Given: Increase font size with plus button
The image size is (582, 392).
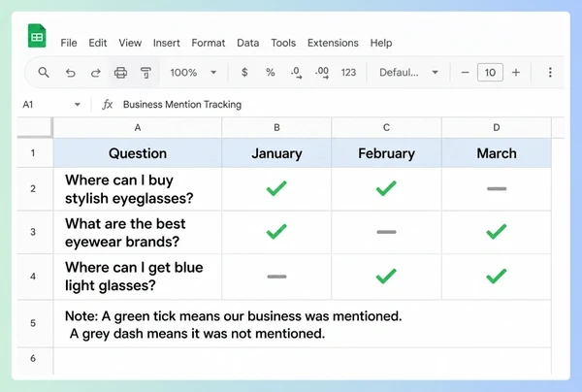Looking at the screenshot, I should pyautogui.click(x=516, y=73).
